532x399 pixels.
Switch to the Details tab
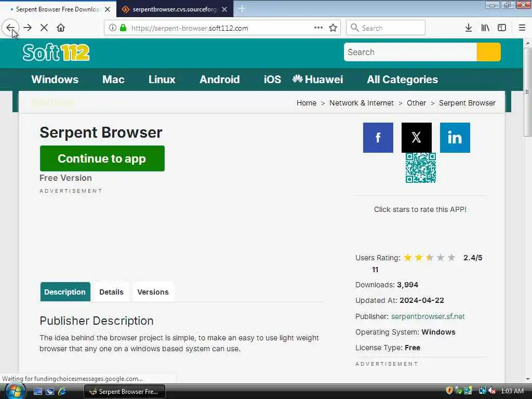click(111, 292)
